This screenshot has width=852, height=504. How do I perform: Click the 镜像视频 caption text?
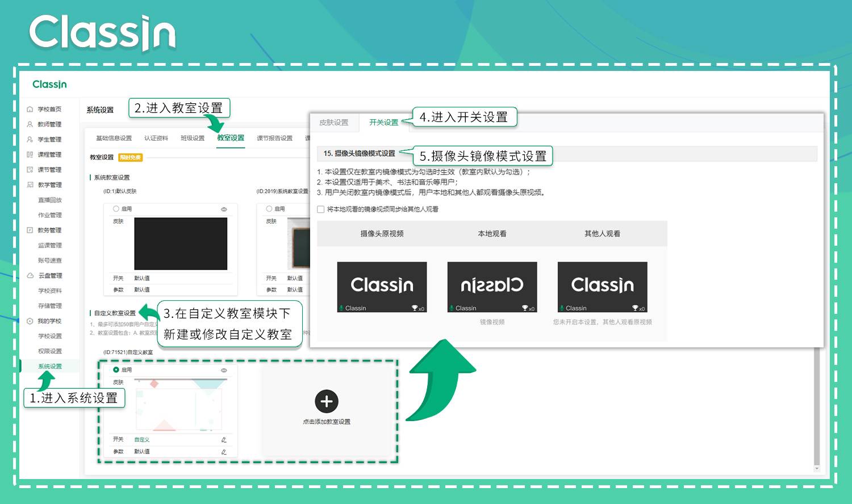coord(492,322)
